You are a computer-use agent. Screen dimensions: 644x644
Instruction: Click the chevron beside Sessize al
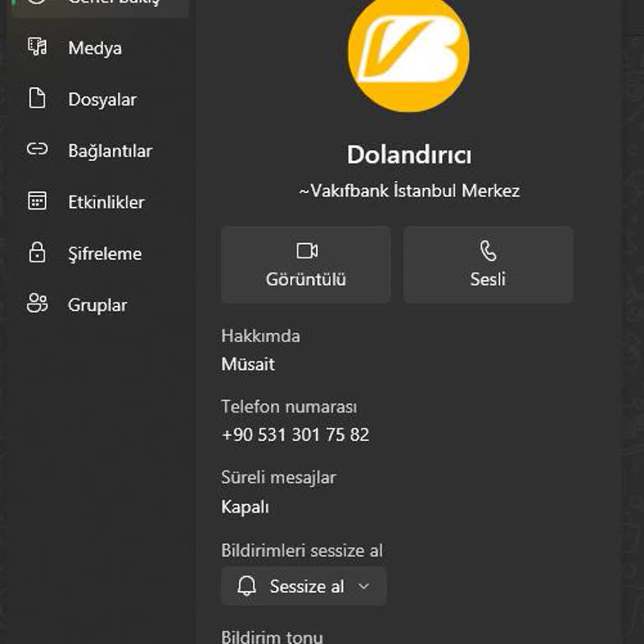pos(363,586)
